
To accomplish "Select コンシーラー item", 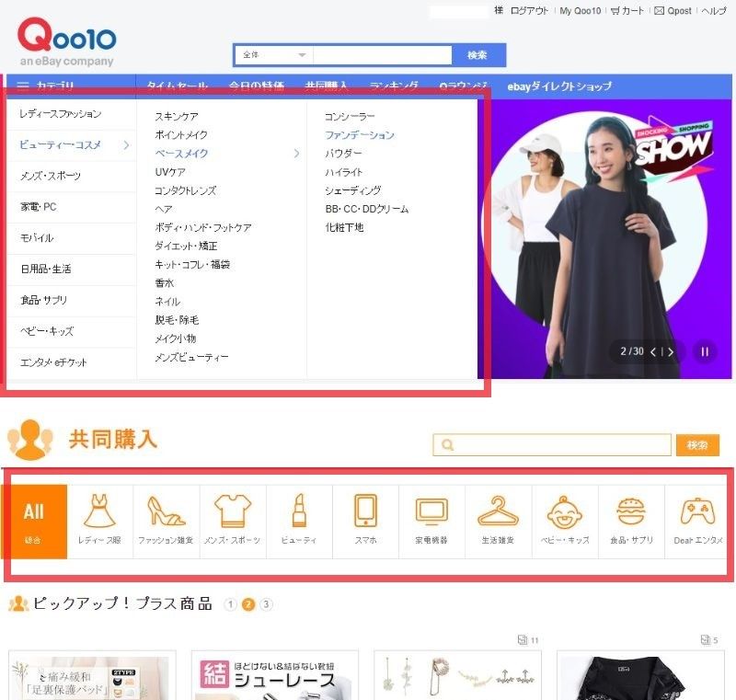I will click(x=350, y=116).
